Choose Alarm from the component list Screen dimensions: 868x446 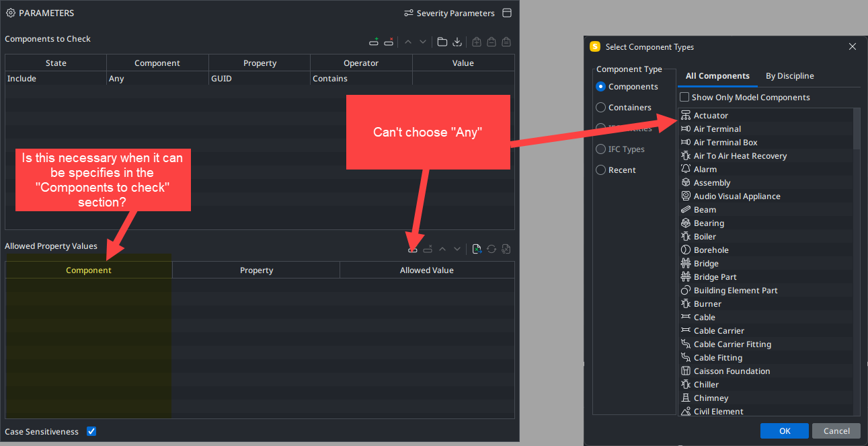(766, 170)
